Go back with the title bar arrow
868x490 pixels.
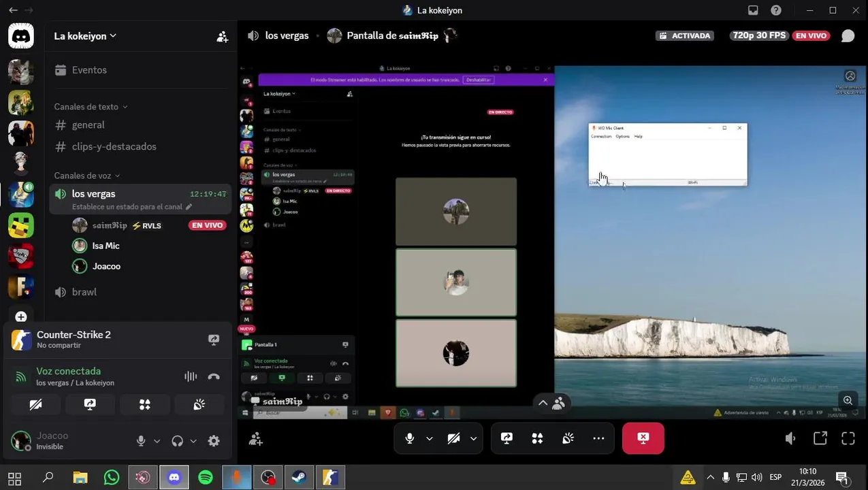(13, 10)
